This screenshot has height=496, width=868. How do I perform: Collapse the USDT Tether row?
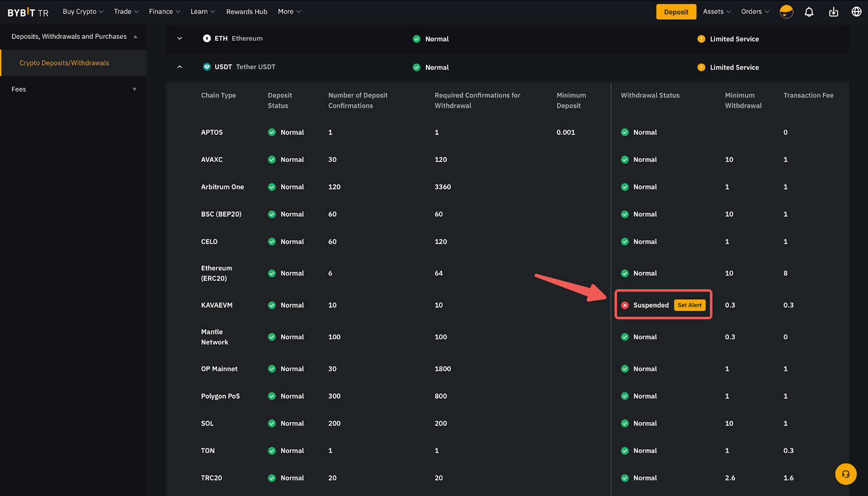coord(180,67)
